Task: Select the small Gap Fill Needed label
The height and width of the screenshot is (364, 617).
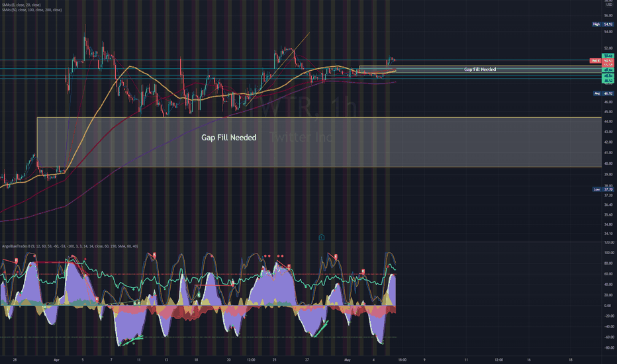Action: (x=480, y=69)
